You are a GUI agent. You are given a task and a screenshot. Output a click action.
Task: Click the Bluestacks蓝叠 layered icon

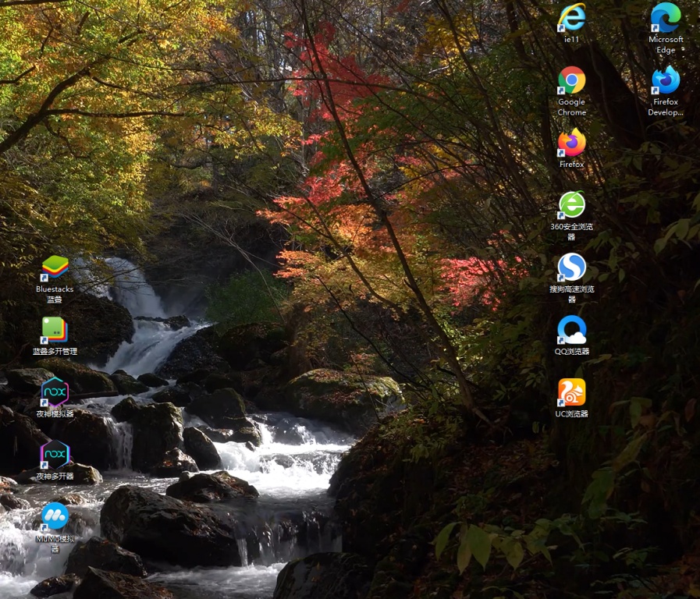[x=55, y=268]
